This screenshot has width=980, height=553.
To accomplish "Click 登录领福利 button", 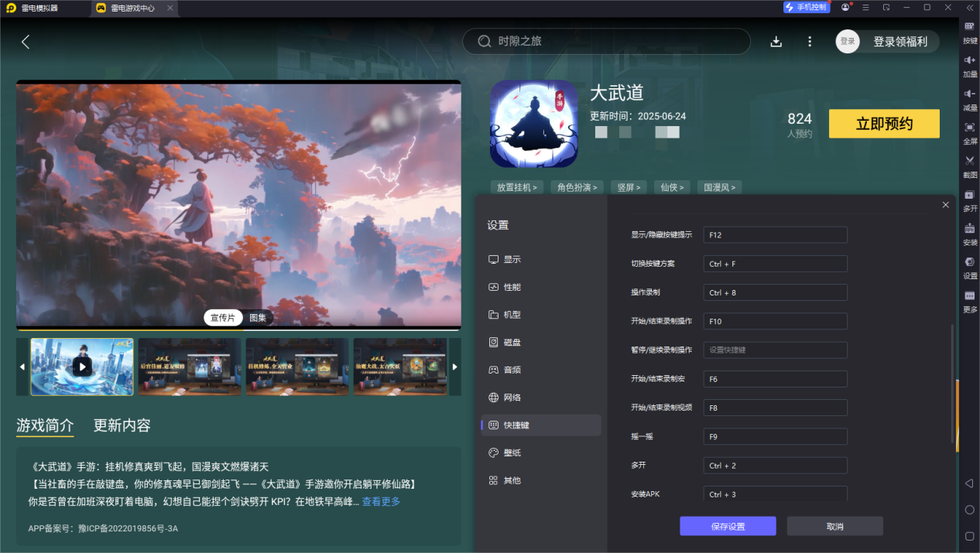I will (x=900, y=42).
